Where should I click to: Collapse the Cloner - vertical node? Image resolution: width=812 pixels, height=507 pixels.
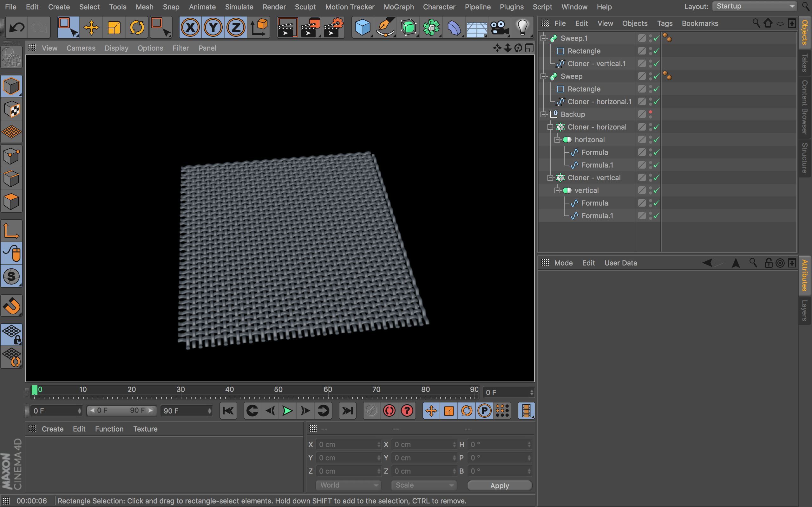pyautogui.click(x=550, y=178)
